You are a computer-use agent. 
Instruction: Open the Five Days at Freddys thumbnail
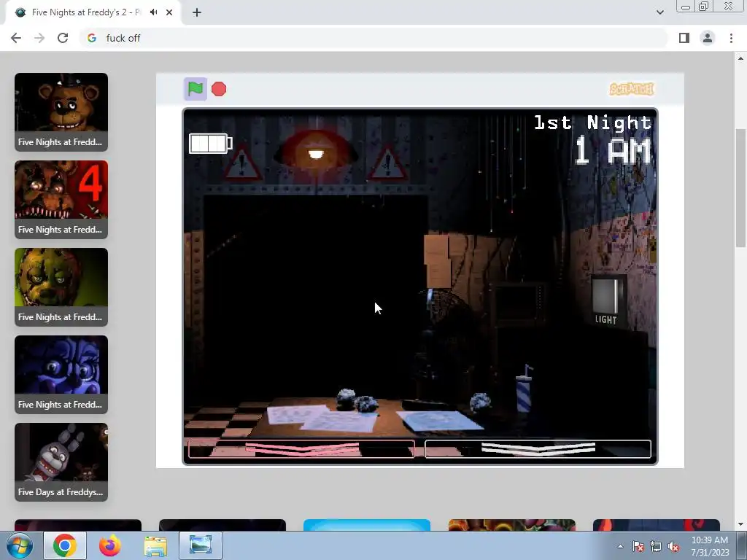click(x=61, y=462)
